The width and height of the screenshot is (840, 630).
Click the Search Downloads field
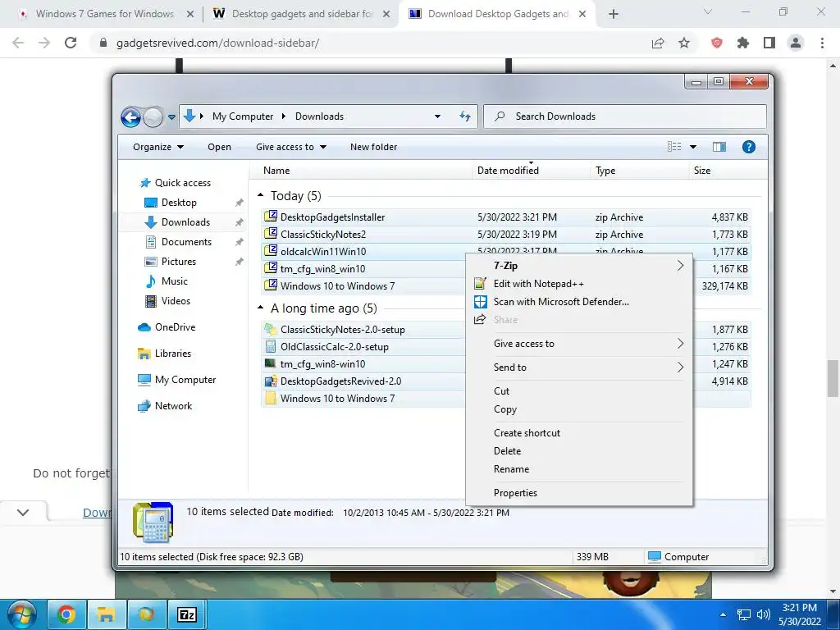click(625, 116)
